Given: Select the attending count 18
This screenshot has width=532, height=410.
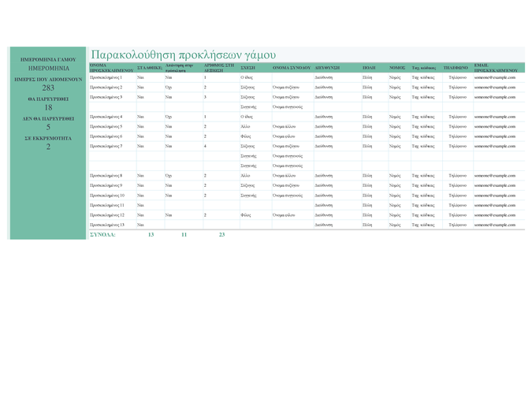Looking at the screenshot, I should pyautogui.click(x=48, y=107).
